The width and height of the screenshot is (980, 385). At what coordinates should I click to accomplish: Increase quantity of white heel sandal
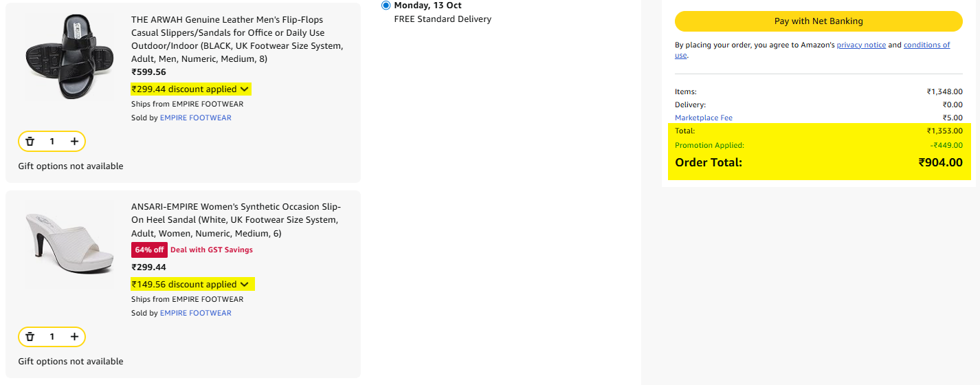[74, 337]
